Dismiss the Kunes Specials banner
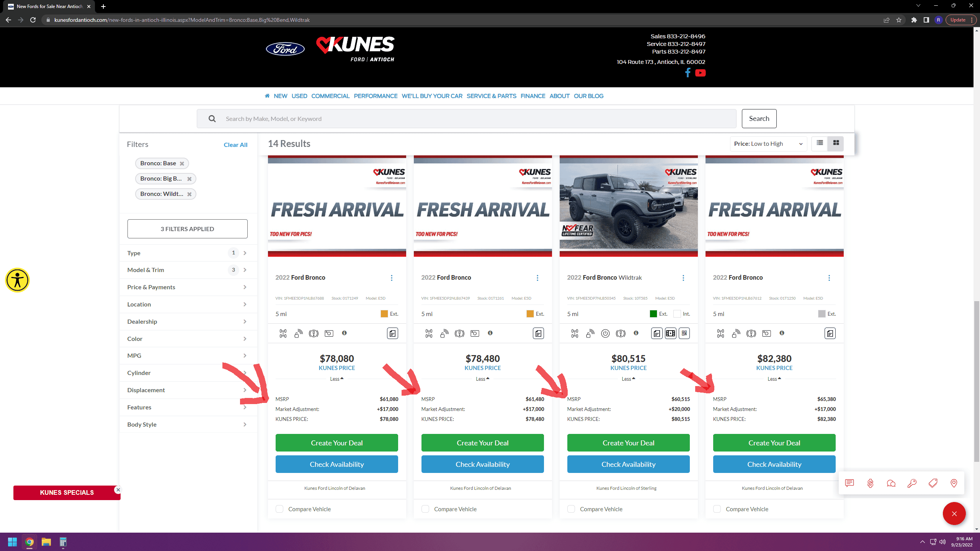 click(118, 489)
